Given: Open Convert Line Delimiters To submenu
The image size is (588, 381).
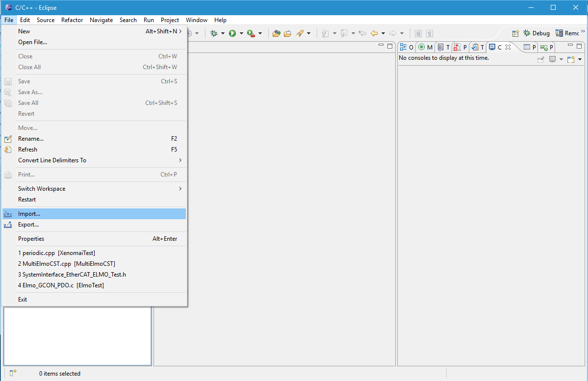Looking at the screenshot, I should 94,160.
